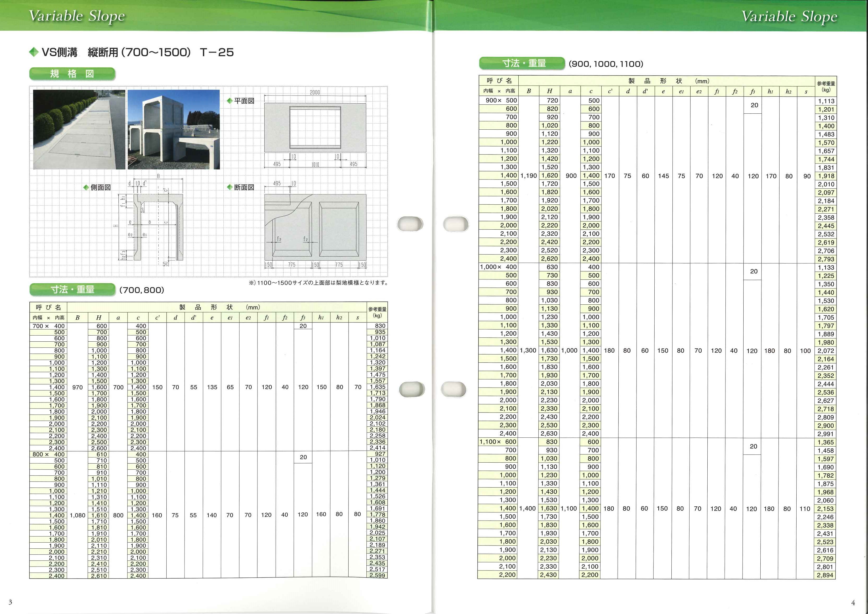Image resolution: width=868 pixels, height=614 pixels.
Task: Click the '2000' dimension on the plan drawing
Action: [x=315, y=92]
